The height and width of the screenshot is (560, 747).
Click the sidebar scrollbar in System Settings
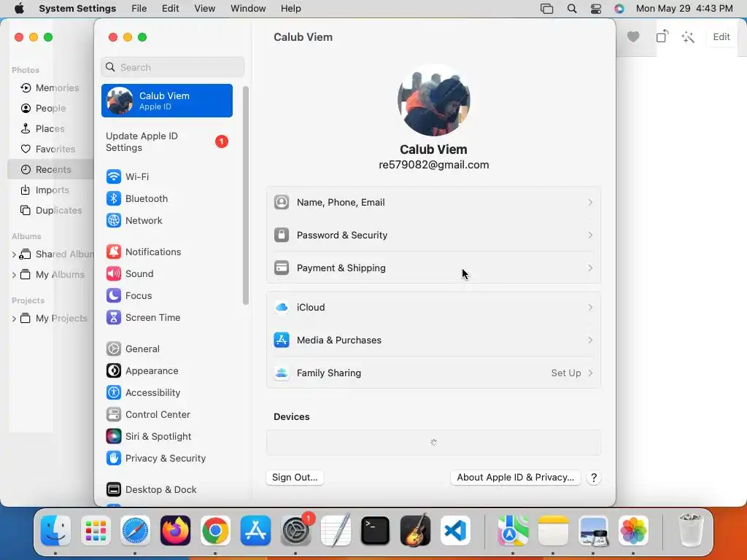246,195
